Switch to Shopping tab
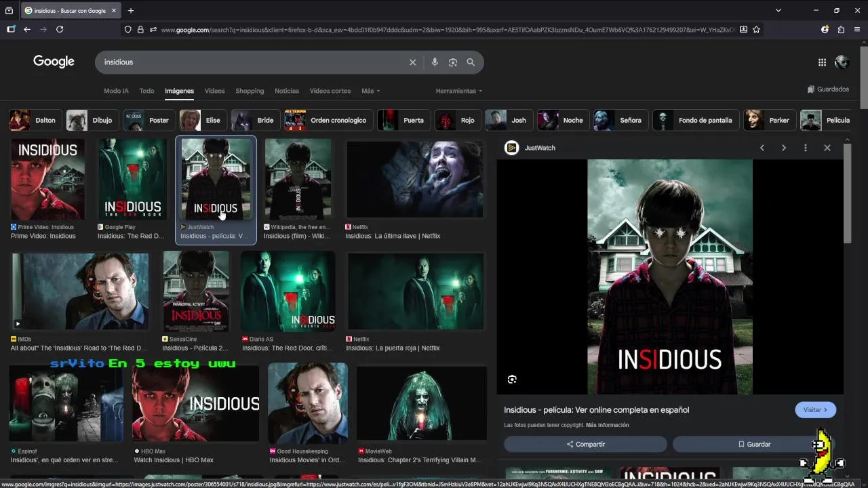Screen dimensions: 868x488 250,91
